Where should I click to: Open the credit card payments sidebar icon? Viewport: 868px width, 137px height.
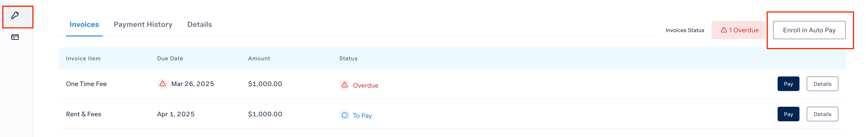[15, 37]
